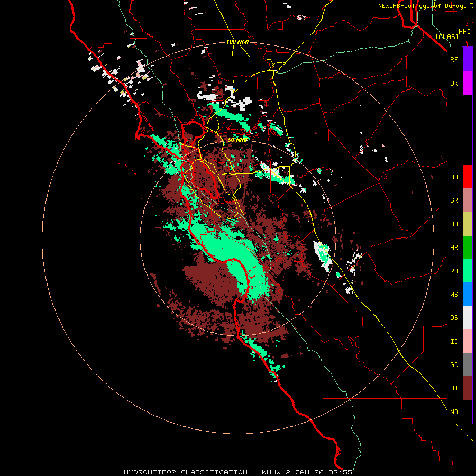Click the 'HA' legend label text
The height and width of the screenshot is (476, 476).
click(454, 177)
